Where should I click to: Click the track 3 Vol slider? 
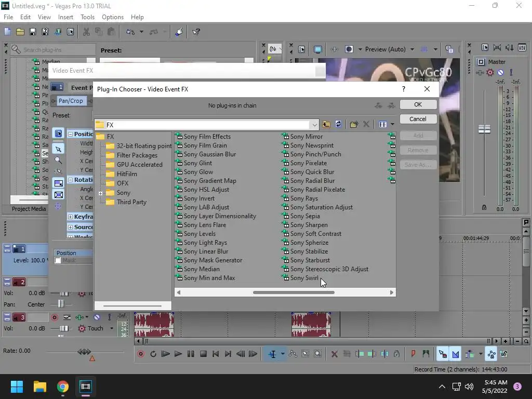pos(64,328)
